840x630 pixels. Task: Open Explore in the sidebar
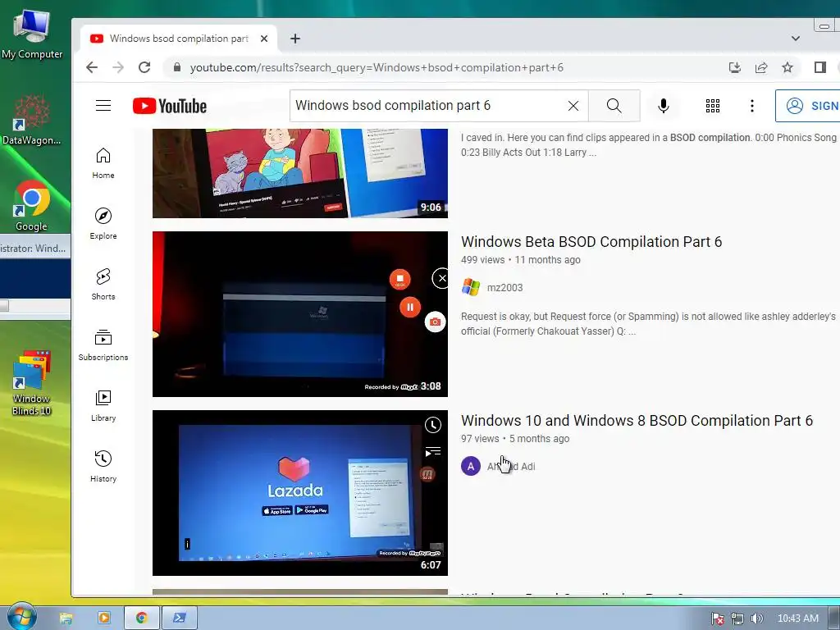[103, 224]
